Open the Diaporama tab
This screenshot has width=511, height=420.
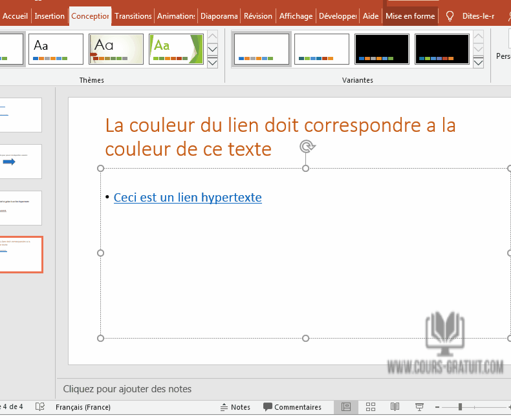219,16
